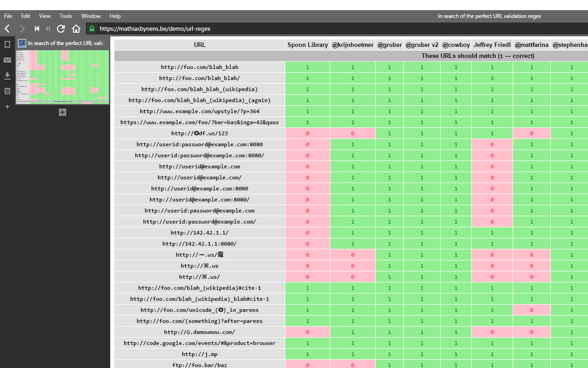The width and height of the screenshot is (588, 368).
Task: Click http://userid:password@example.com:8080 URL cell
Action: [x=200, y=144]
